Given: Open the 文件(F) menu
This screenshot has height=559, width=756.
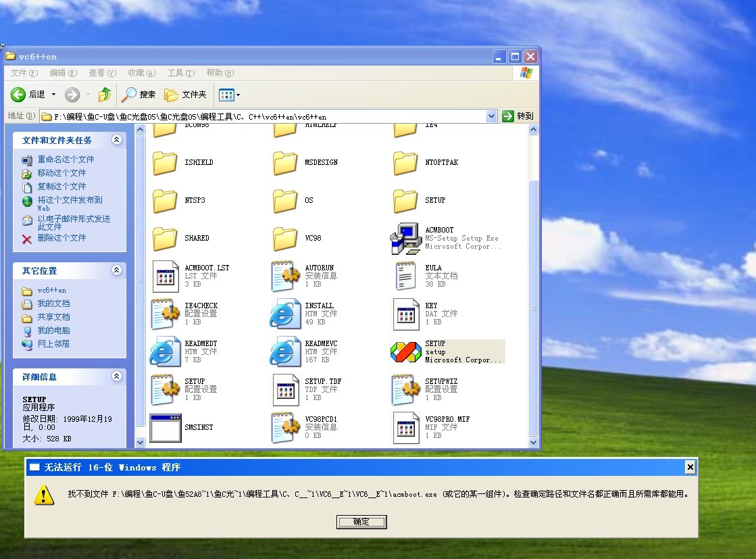Looking at the screenshot, I should coord(24,73).
